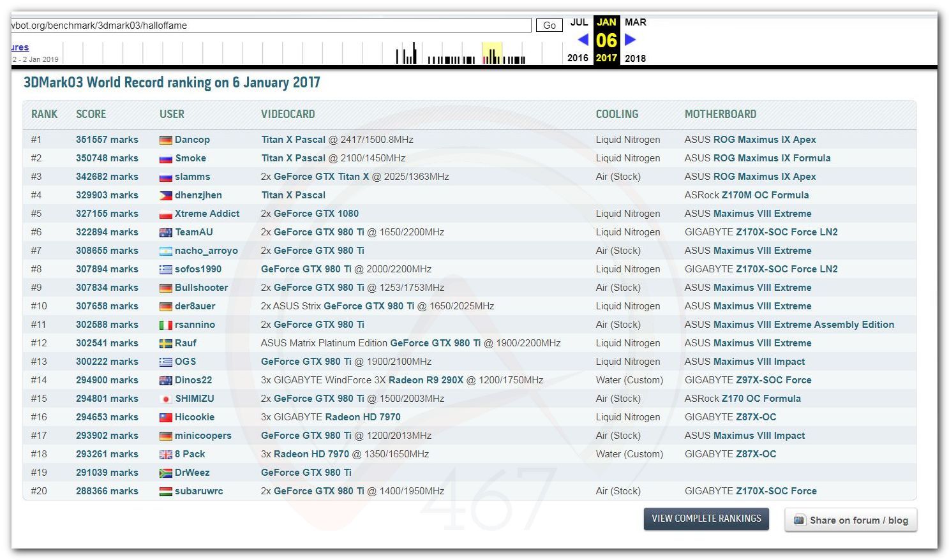This screenshot has height=560, width=949.
Task: Click Water (Custom) cooling in Dinos22's row
Action: (629, 380)
